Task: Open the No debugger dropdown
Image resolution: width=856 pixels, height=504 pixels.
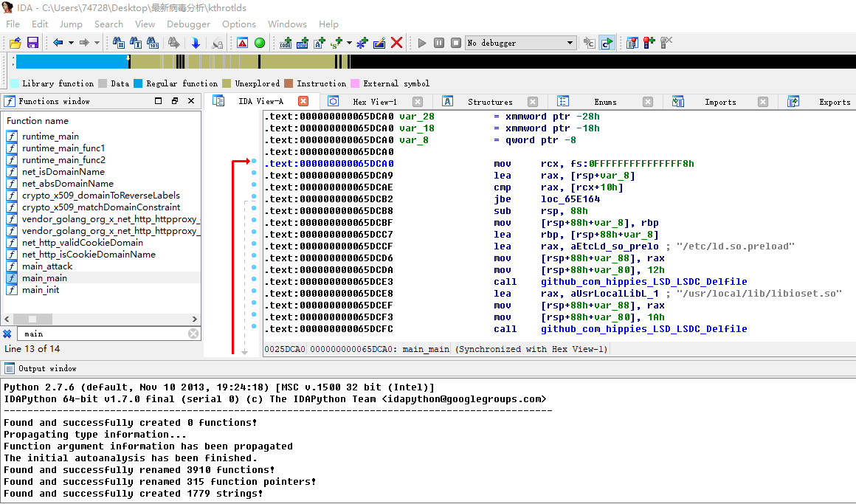Action: 570,43
